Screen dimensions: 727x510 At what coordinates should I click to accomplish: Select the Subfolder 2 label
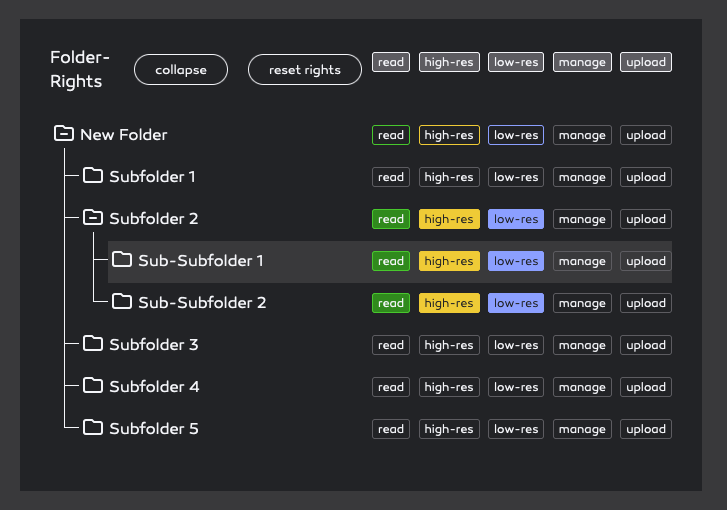point(154,219)
